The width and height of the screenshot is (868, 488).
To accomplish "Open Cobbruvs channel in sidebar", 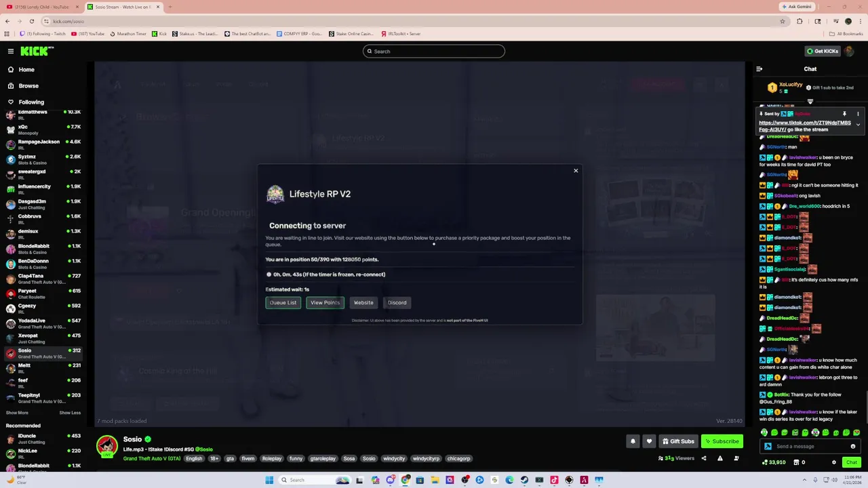I will pos(42,219).
